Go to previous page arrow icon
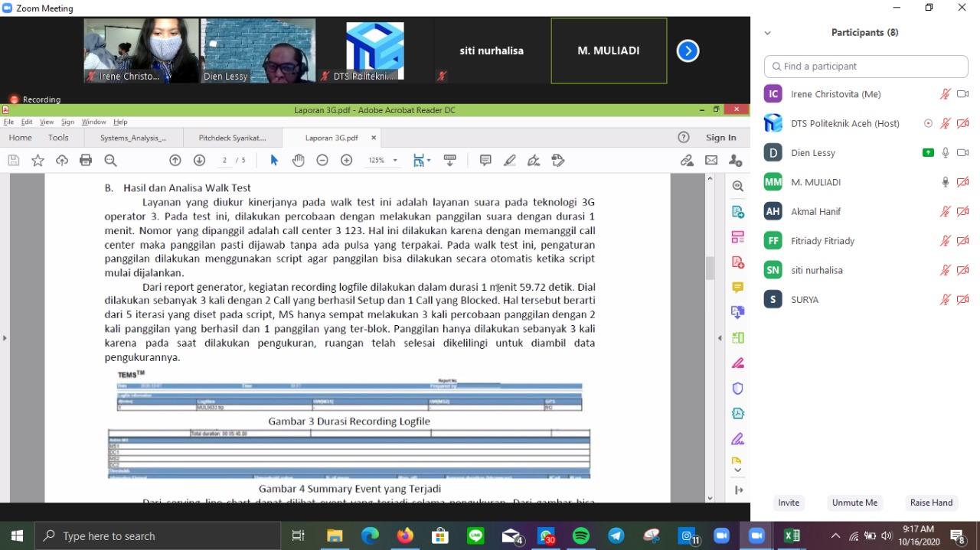980x550 pixels. point(175,160)
